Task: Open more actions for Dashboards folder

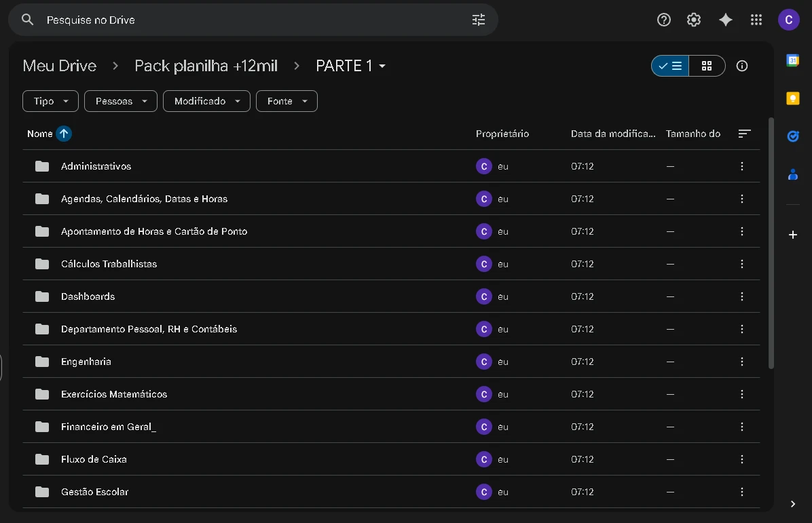Action: (x=742, y=296)
